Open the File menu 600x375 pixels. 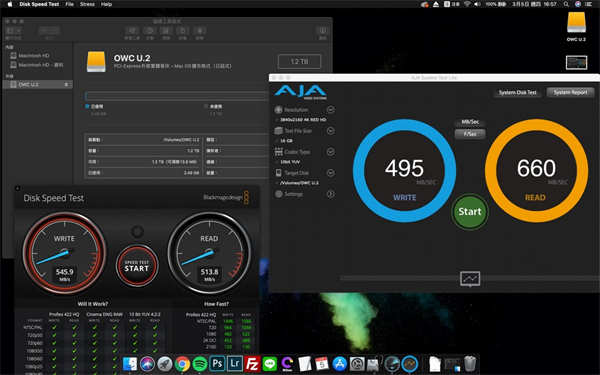coord(70,4)
